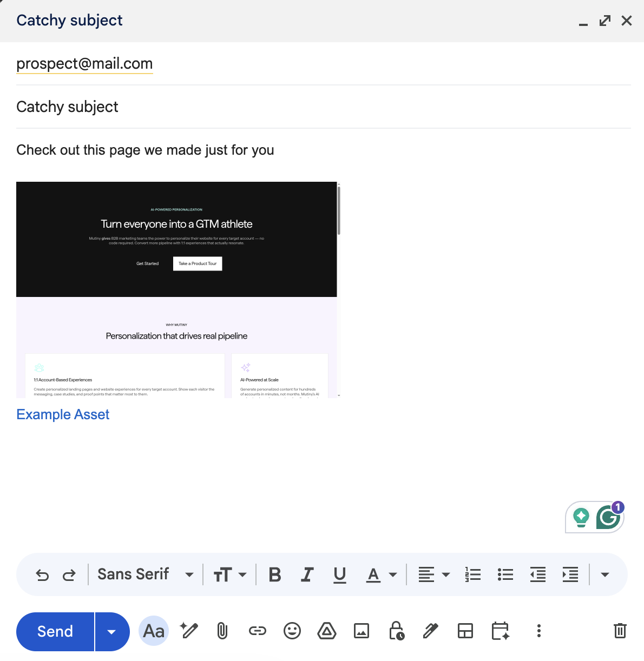644x661 pixels.
Task: Insert a numbered list
Action: [473, 574]
